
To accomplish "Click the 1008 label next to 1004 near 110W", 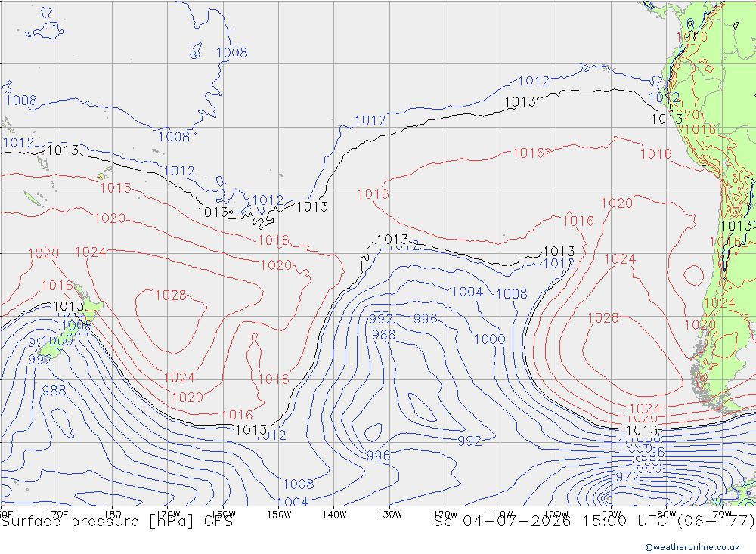I will tap(512, 294).
